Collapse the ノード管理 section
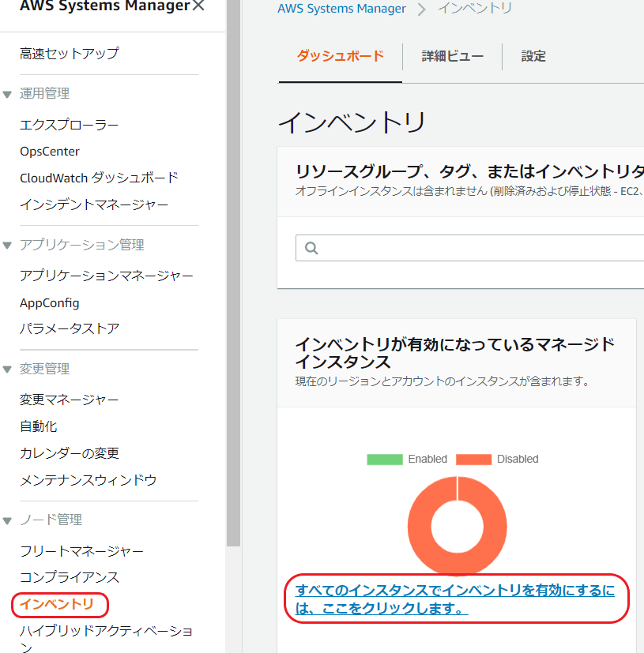This screenshot has width=644, height=653. click(x=7, y=520)
